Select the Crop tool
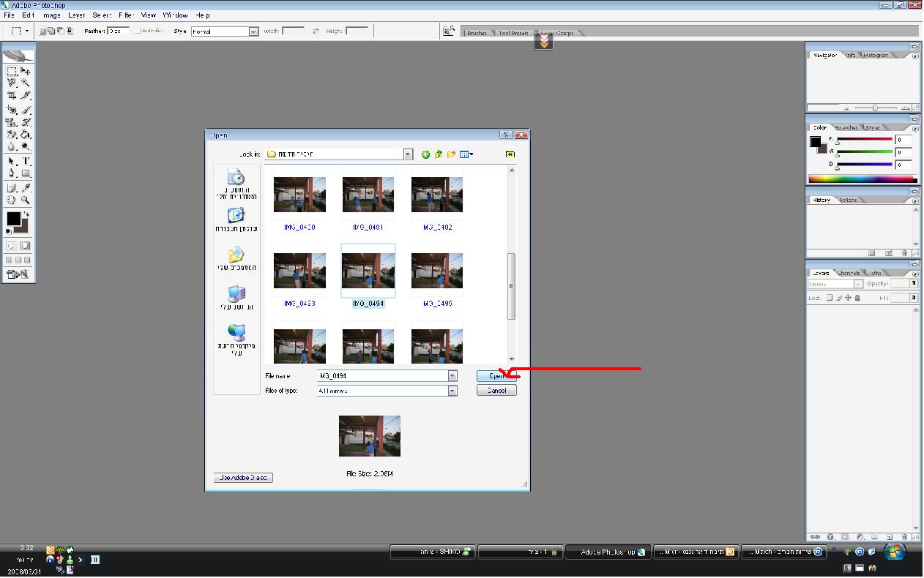This screenshot has height=578, width=924. pyautogui.click(x=12, y=95)
